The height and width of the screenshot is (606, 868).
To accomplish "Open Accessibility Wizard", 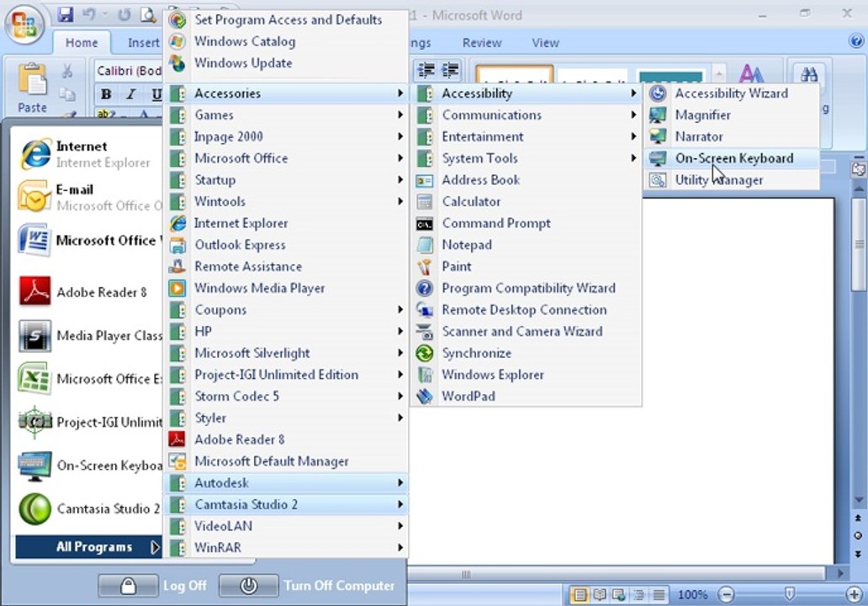I will (x=731, y=93).
